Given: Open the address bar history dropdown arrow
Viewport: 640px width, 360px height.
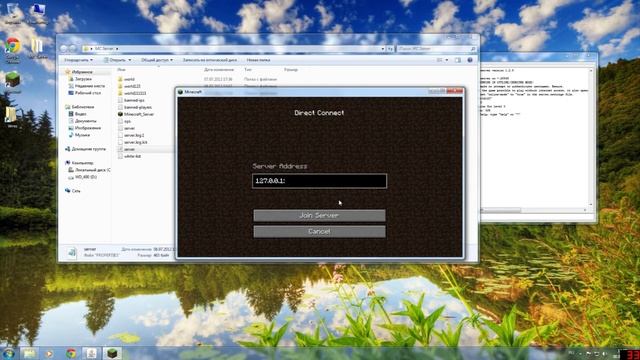Looking at the screenshot, I should 383,49.
